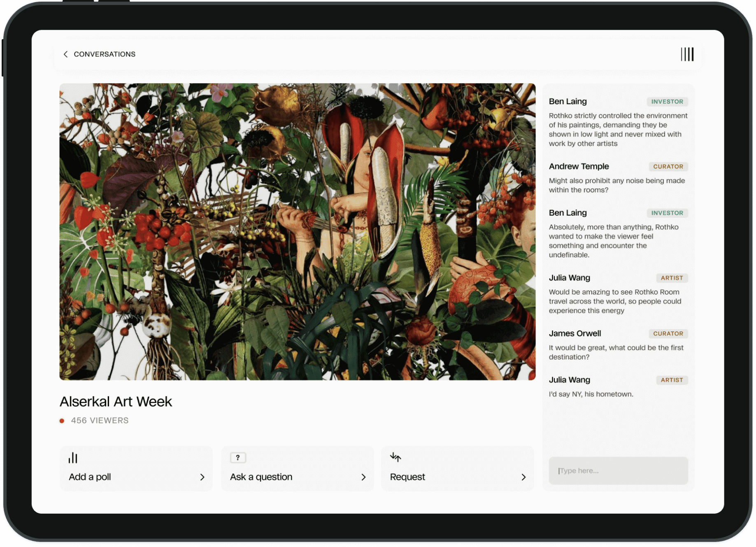Screen dimensions: 756x547
Task: Click the Request arrows icon
Action: [395, 457]
